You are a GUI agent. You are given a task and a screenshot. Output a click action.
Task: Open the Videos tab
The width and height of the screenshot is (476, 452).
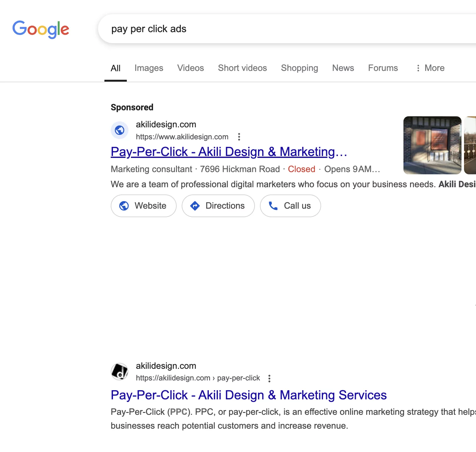click(191, 68)
